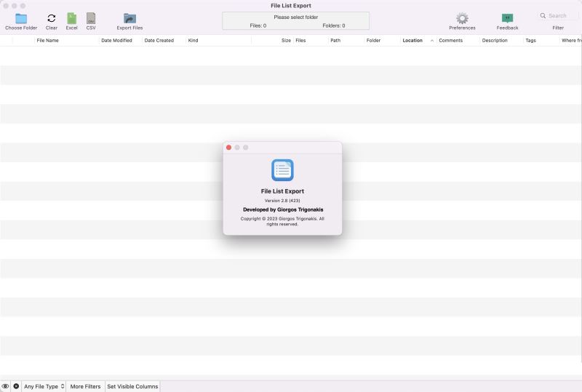This screenshot has height=392, width=582.
Task: Click the round clear-filter icon in bottom bar
Action: pos(16,386)
